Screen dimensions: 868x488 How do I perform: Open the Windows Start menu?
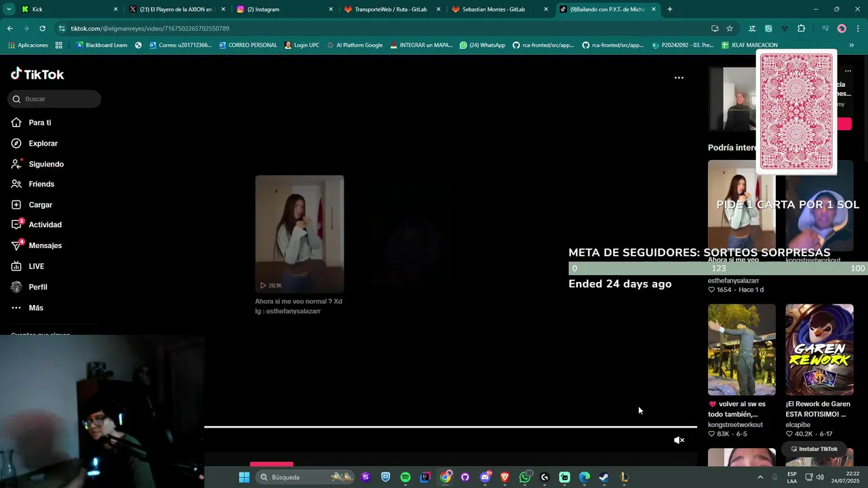(244, 477)
